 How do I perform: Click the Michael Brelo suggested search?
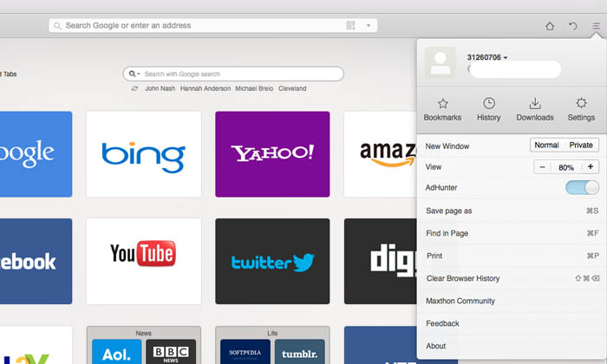click(x=254, y=88)
